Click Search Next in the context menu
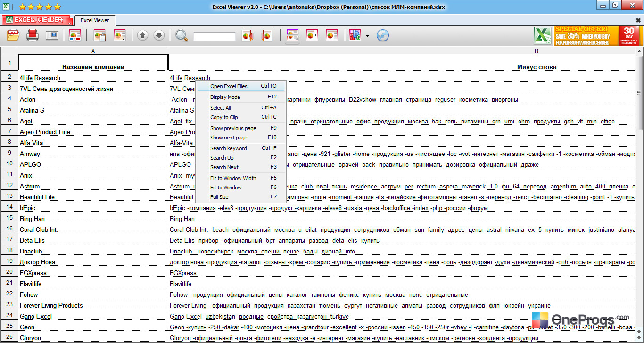Image resolution: width=644 pixels, height=343 pixels. tap(241, 167)
